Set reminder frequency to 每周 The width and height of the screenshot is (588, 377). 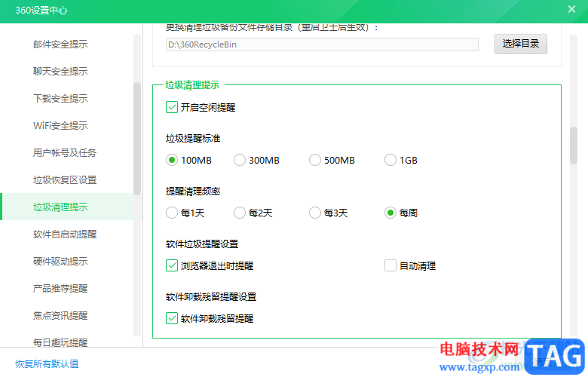point(390,213)
